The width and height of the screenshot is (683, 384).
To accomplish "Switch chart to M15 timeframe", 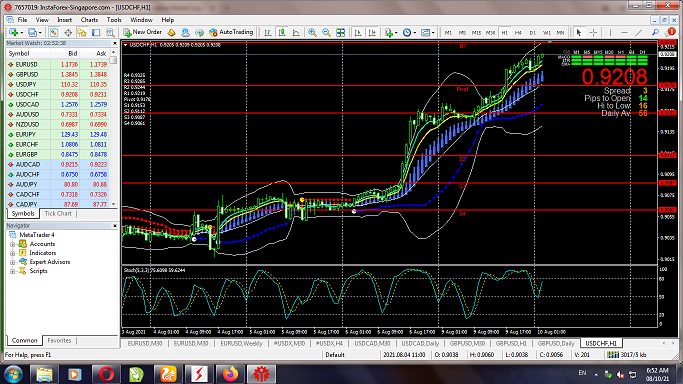I will 476,33.
